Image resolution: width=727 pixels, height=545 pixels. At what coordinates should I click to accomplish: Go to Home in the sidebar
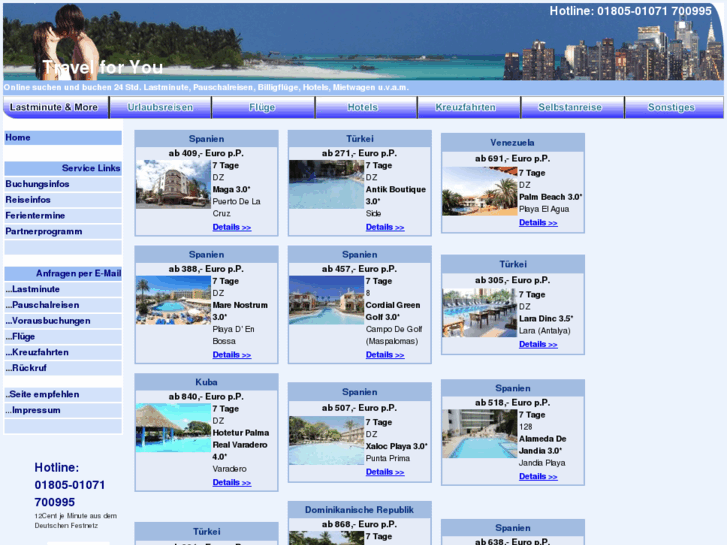point(63,138)
